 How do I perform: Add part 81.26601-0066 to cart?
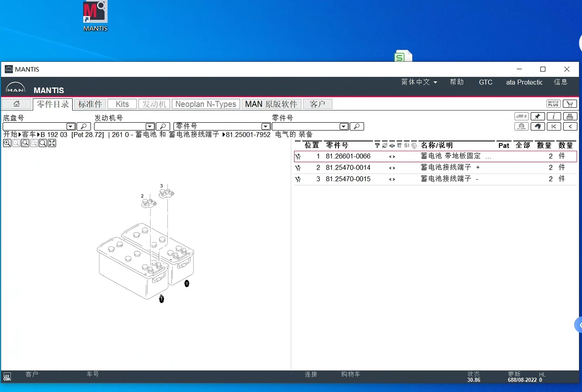pyautogui.click(x=298, y=157)
